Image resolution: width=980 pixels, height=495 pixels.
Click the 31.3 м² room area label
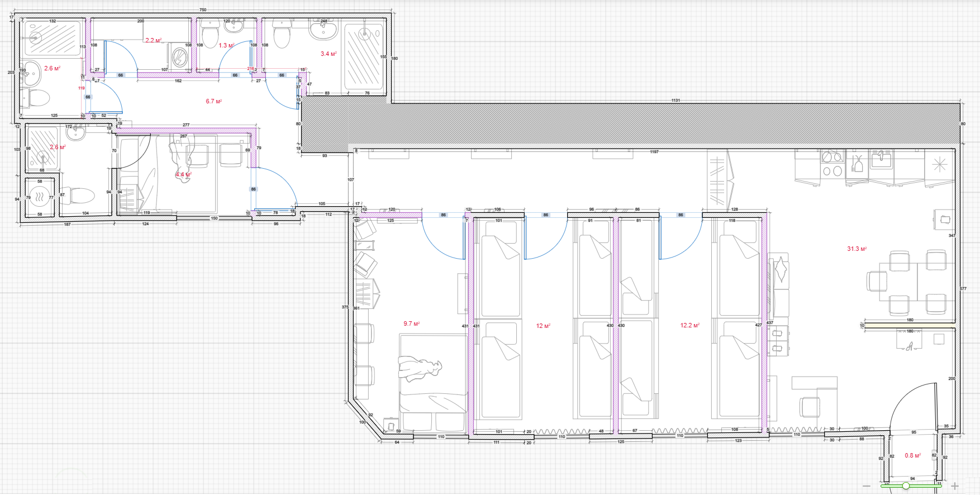coord(857,249)
